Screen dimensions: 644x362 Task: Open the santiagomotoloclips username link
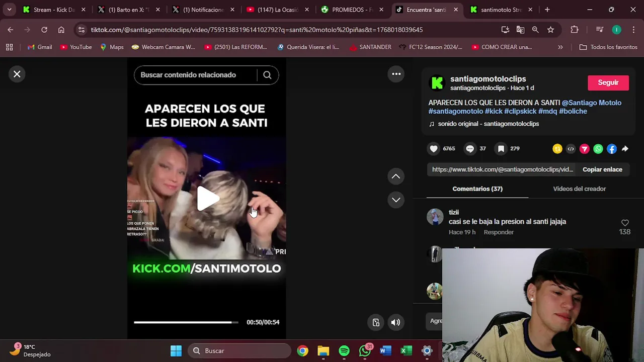[488, 79]
